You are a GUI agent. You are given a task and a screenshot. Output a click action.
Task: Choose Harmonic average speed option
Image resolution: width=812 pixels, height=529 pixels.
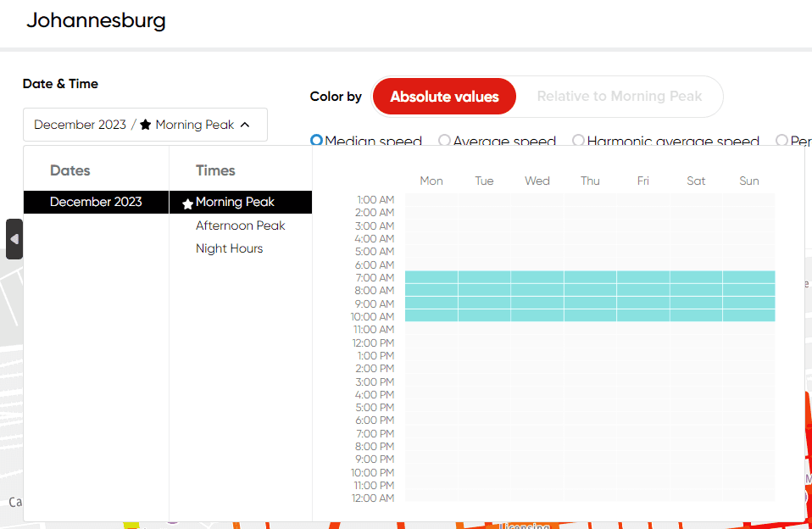(578, 141)
